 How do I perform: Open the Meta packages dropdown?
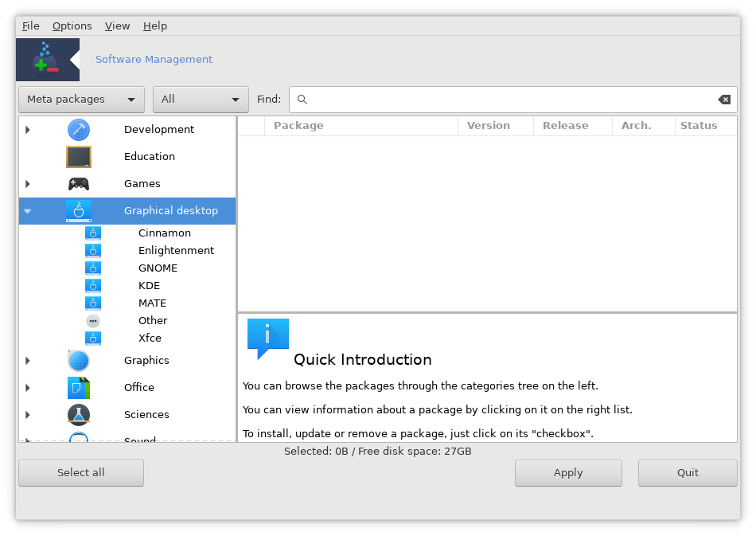pyautogui.click(x=81, y=100)
